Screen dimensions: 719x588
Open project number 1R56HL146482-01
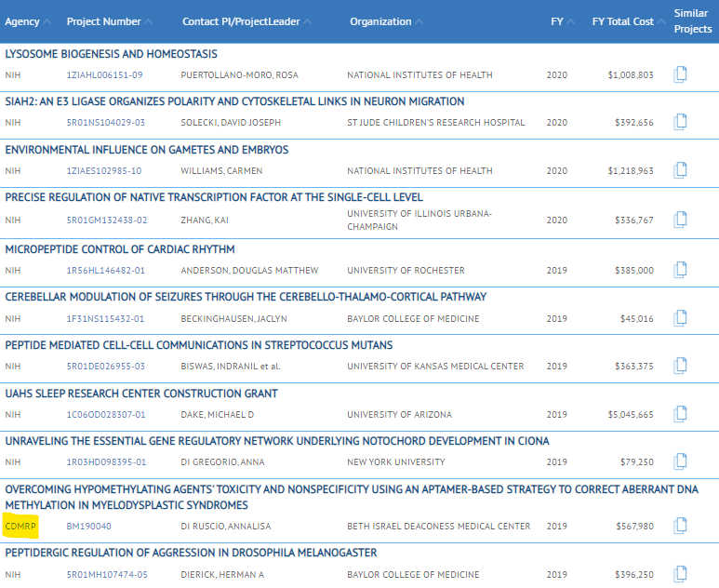tap(105, 270)
